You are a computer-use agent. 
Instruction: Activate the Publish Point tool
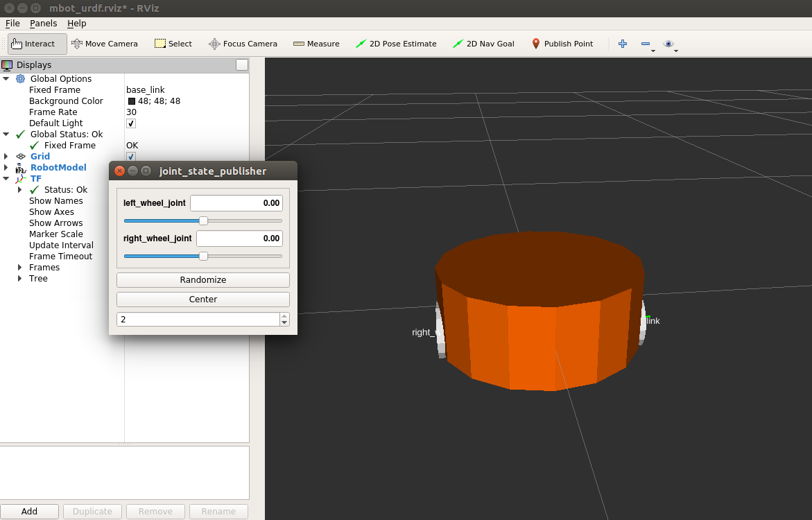(562, 44)
